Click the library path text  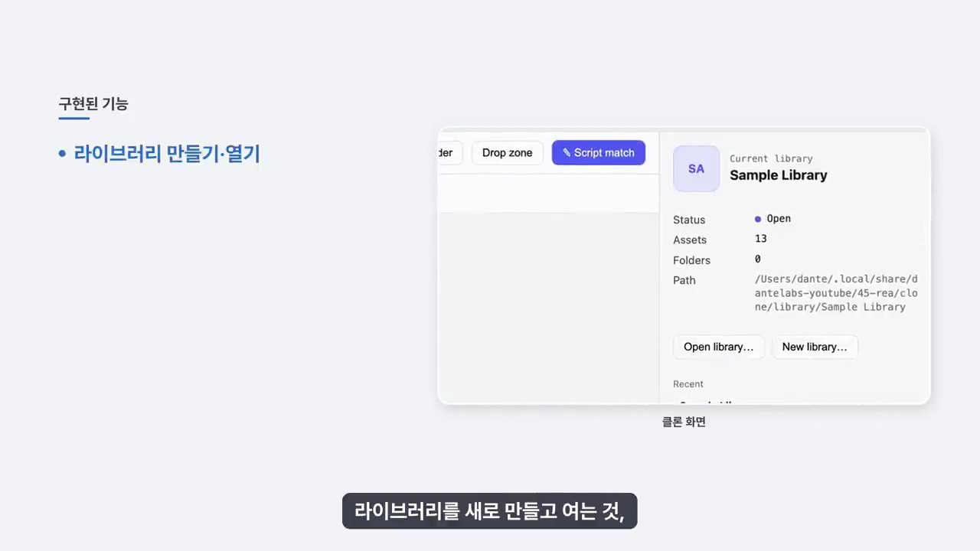pos(836,293)
